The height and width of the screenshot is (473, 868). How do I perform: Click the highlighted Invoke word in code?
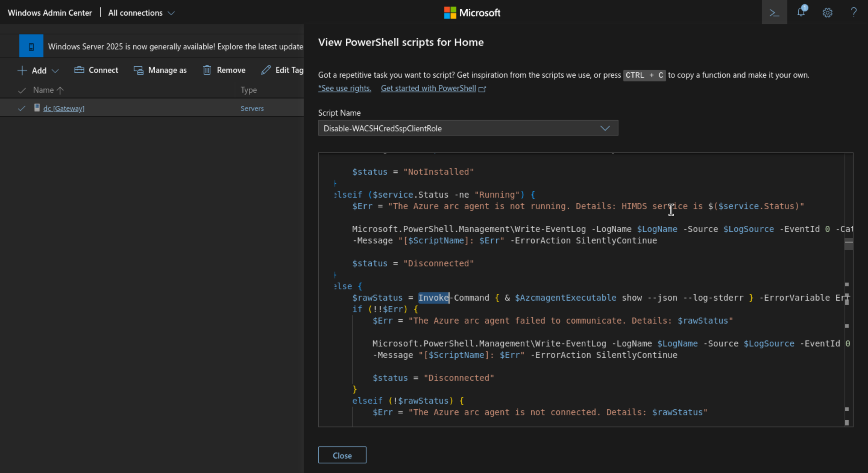tap(433, 297)
